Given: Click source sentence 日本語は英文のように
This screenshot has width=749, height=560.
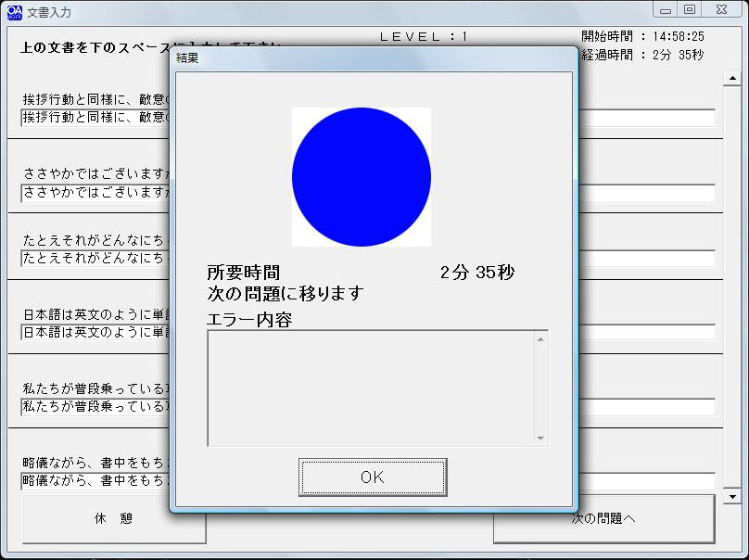Looking at the screenshot, I should 96,314.
